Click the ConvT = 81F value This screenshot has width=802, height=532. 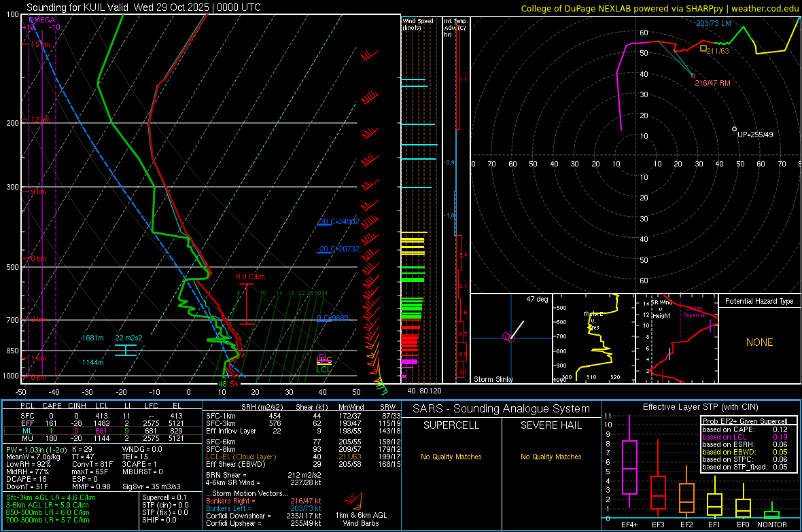92,464
